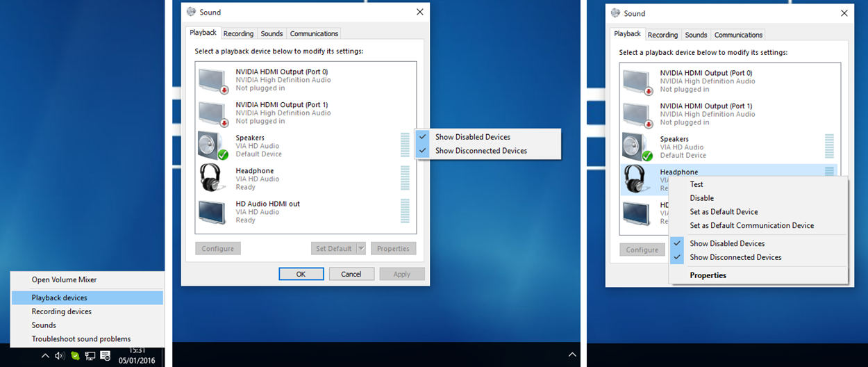
Task: Click the HD Audio HDMI out level meter, middle window
Action: click(x=405, y=211)
